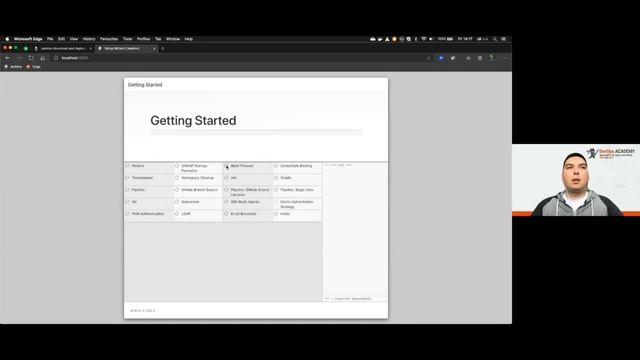Open the View menu
Image resolution: width=640 pixels, height=360 pixels.
point(74,39)
